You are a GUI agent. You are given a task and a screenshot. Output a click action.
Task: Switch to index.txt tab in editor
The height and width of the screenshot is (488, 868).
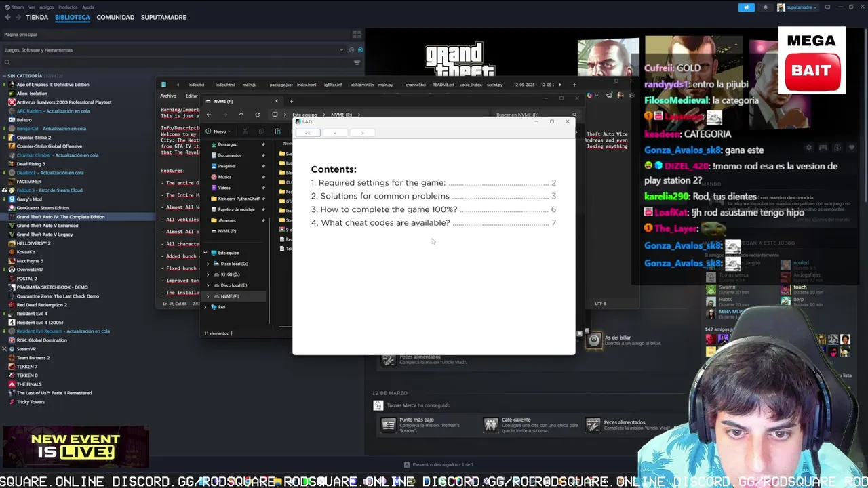pos(196,85)
